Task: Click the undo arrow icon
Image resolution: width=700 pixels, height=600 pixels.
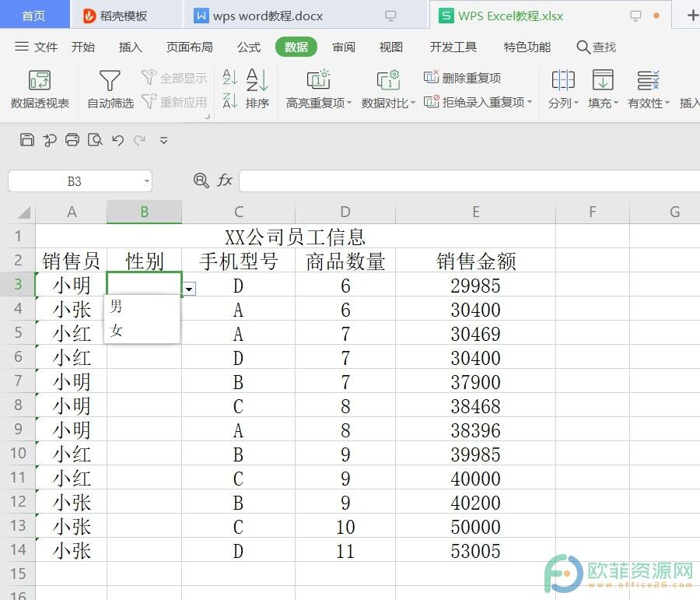Action: (117, 140)
